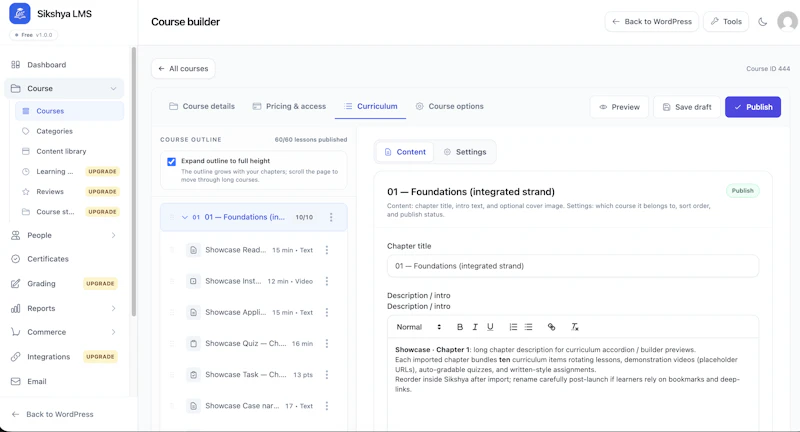Open the user avatar menu

coord(787,21)
